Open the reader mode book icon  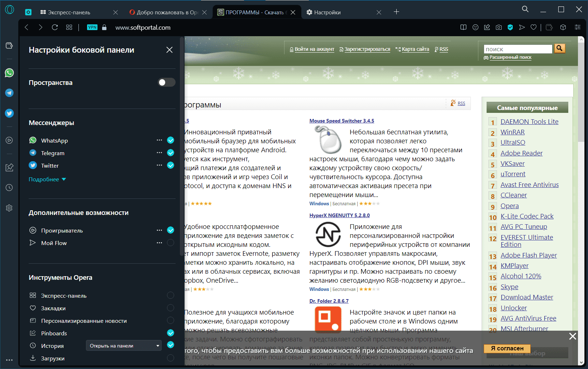point(463,27)
